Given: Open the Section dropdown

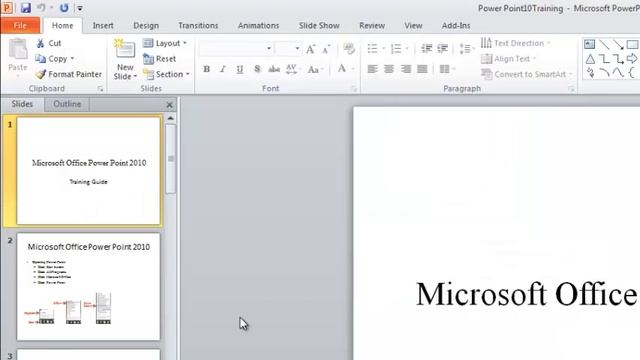Looking at the screenshot, I should pos(167,74).
